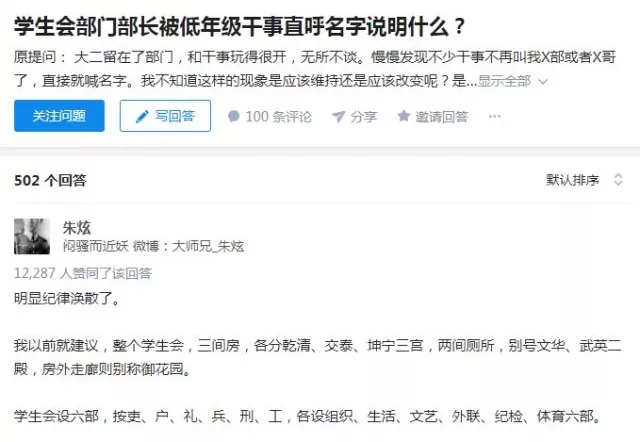Click the sort arrows icon beside 默认排序
This screenshot has height=442, width=640.
point(618,180)
